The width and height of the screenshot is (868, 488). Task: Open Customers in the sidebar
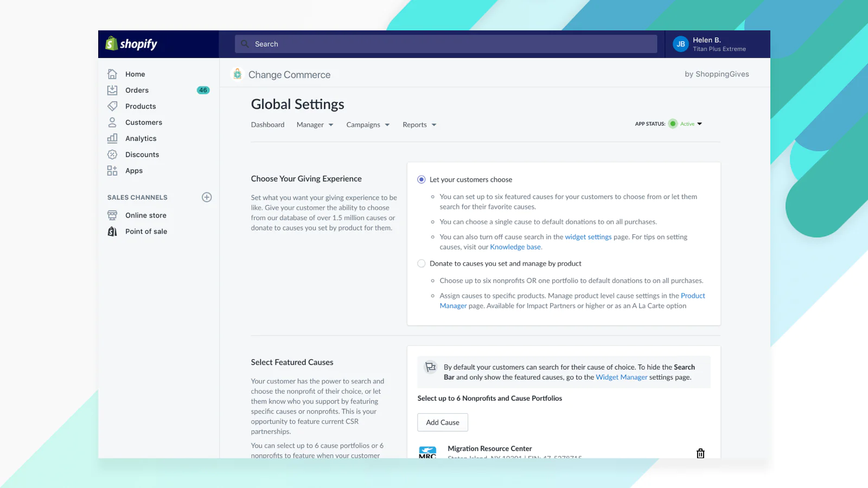(144, 123)
